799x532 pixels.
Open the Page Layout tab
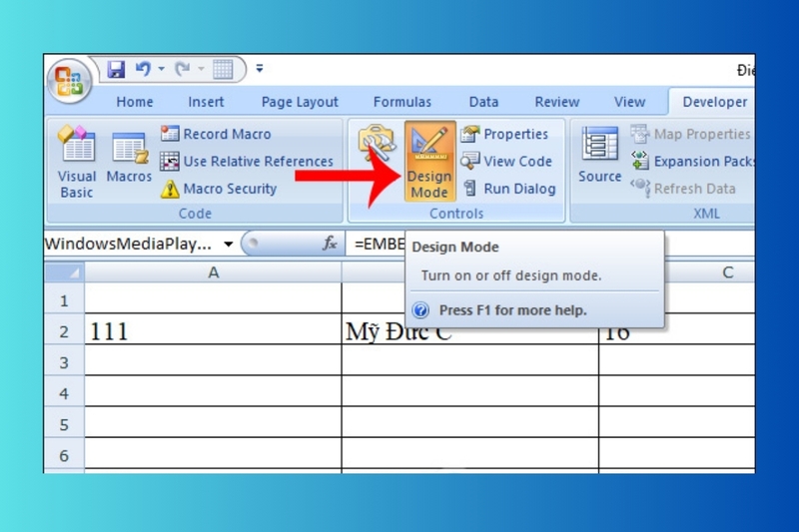pyautogui.click(x=300, y=102)
